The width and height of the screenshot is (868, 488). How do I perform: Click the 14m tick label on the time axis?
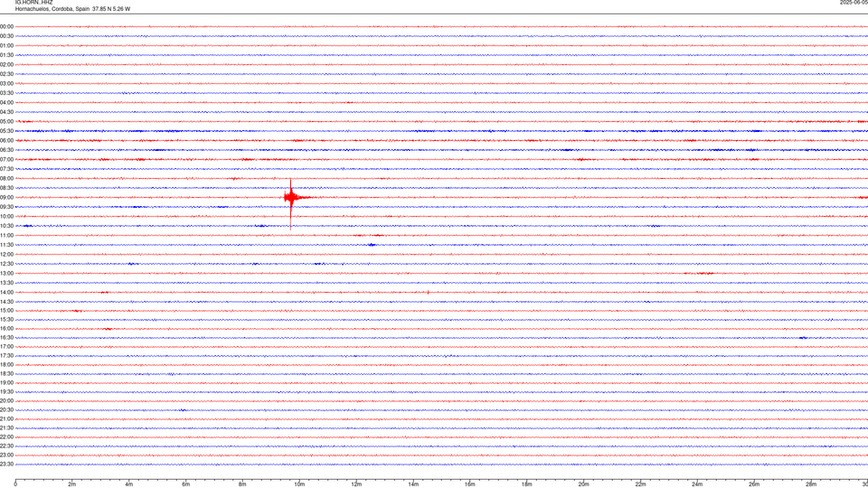[x=413, y=484]
